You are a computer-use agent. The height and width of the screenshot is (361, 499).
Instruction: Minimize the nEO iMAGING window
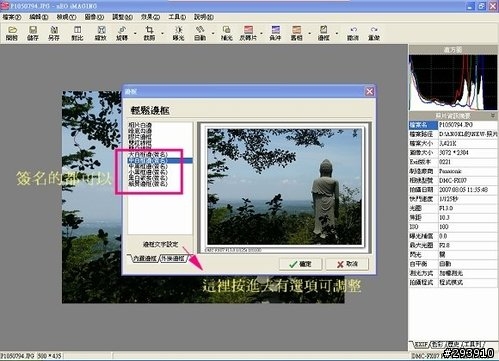[x=470, y=6]
